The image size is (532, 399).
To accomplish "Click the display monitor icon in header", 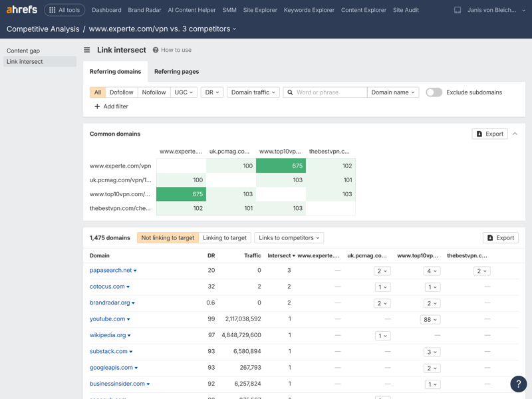I will [x=458, y=10].
